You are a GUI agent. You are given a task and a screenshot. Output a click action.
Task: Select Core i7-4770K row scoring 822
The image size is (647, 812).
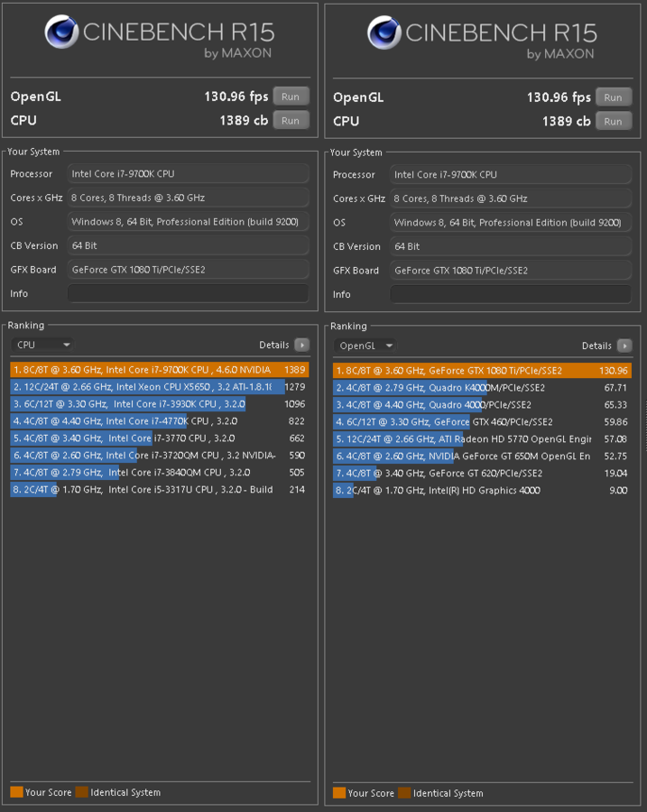tap(160, 421)
